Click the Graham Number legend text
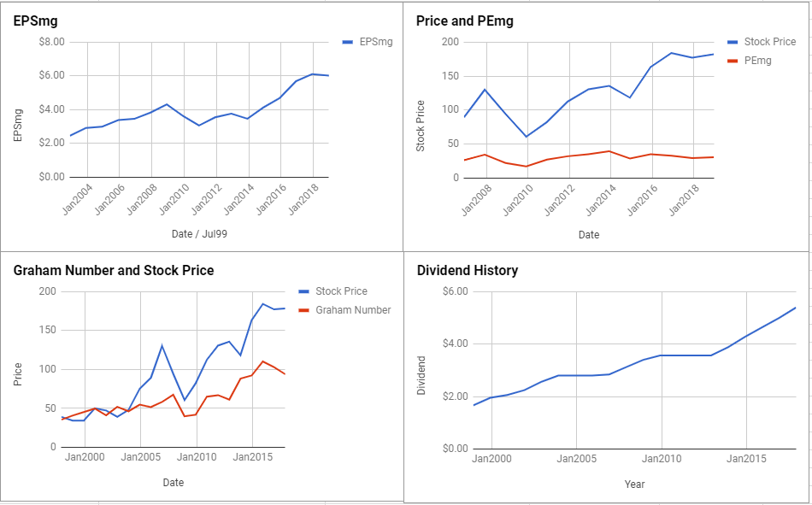The image size is (812, 505). (x=353, y=310)
